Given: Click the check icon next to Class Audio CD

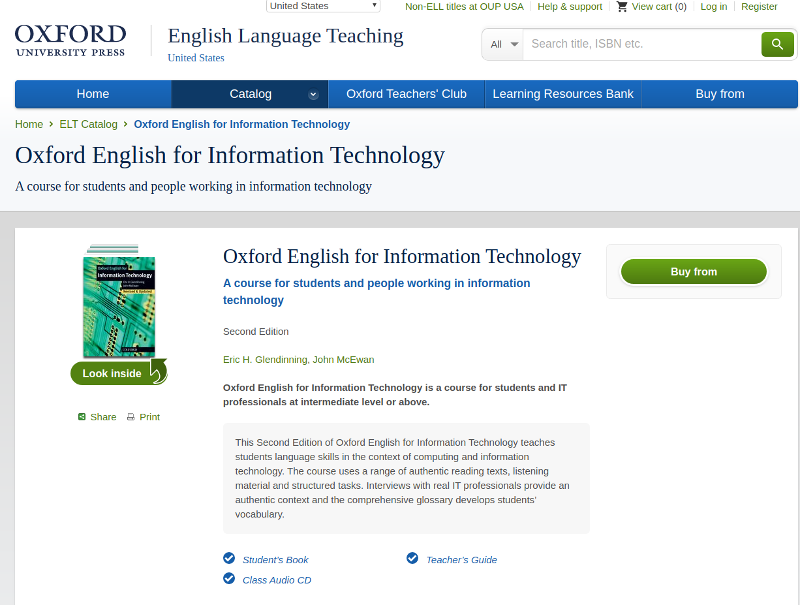Looking at the screenshot, I should [229, 578].
